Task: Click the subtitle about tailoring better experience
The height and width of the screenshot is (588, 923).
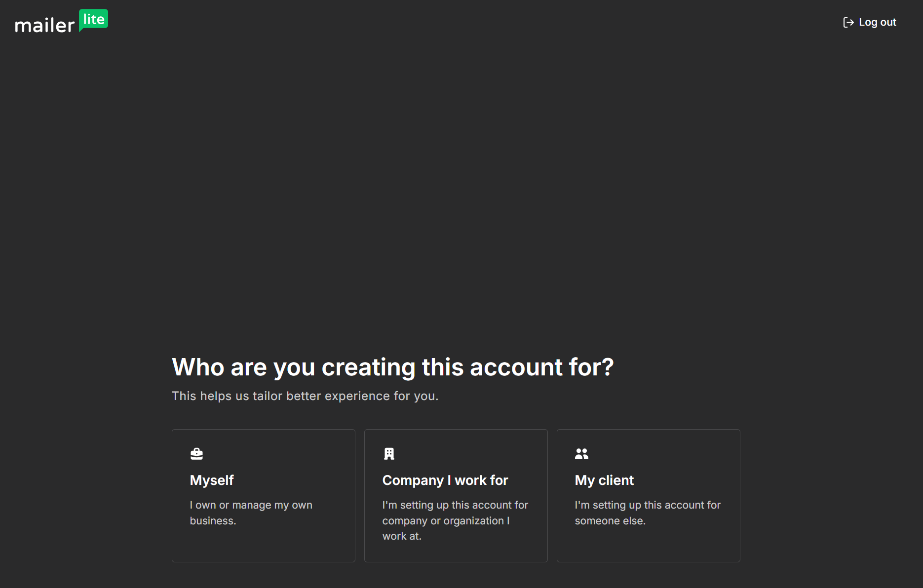Action: click(x=305, y=396)
